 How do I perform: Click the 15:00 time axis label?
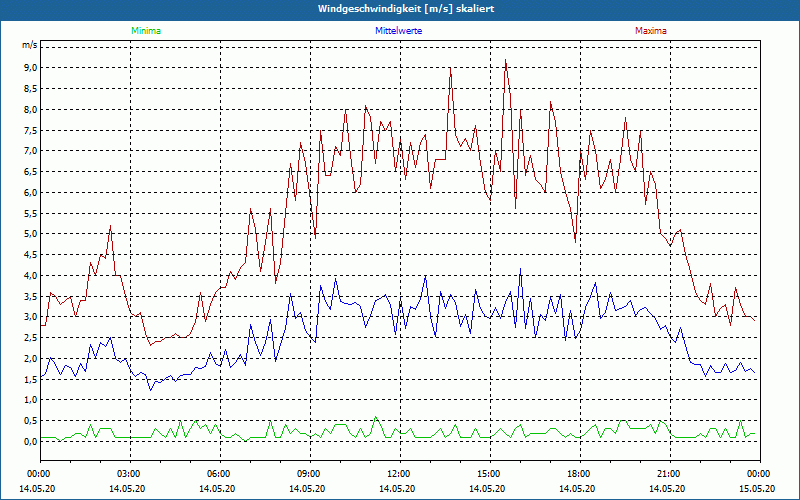point(491,474)
